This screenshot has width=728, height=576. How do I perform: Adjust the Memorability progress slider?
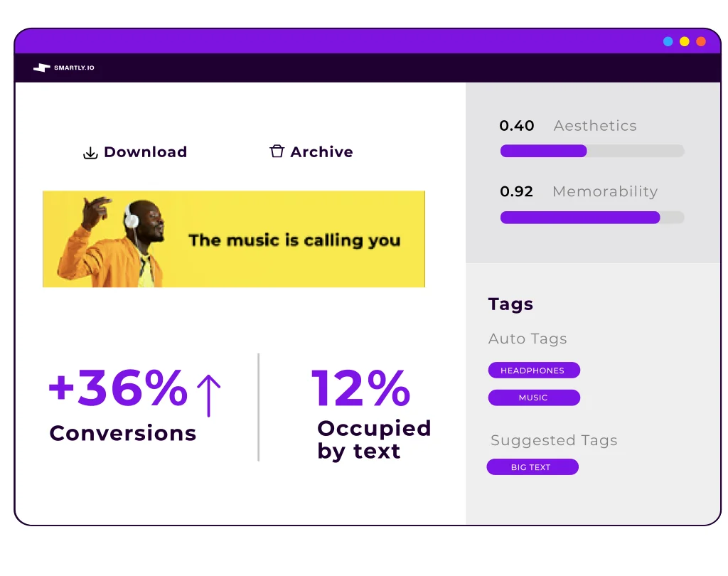coord(592,218)
